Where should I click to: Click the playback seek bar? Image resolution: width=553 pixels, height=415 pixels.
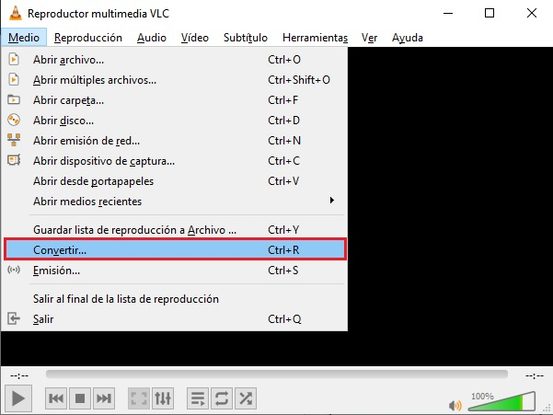(x=277, y=374)
